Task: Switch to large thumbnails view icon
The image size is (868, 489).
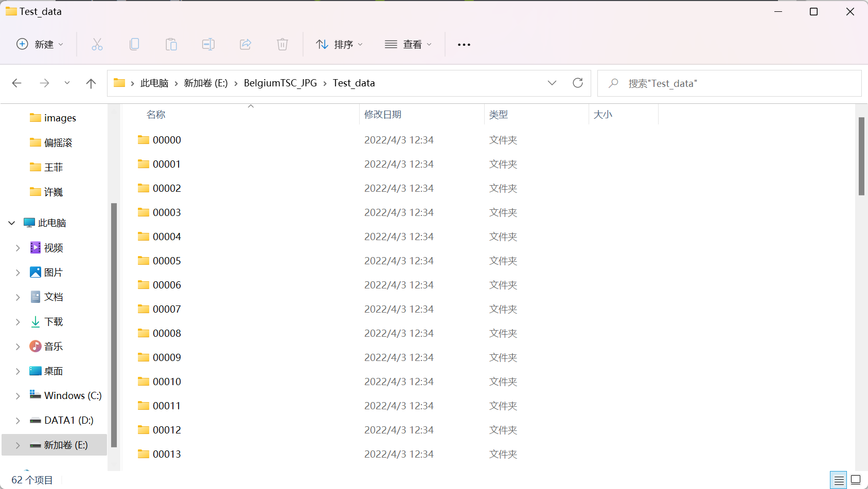Action: (x=856, y=480)
